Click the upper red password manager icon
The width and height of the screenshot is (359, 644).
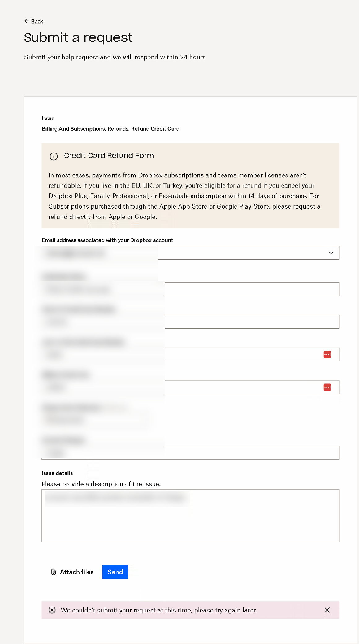[x=327, y=355]
